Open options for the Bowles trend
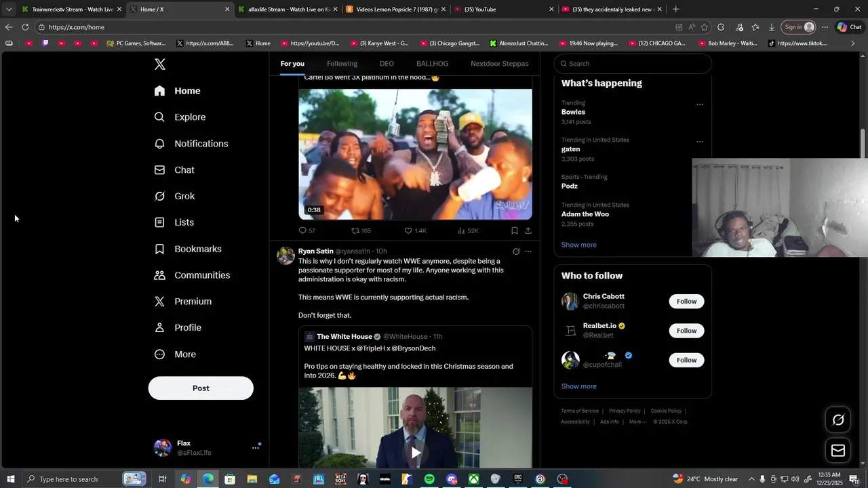This screenshot has width=868, height=488. [x=700, y=104]
